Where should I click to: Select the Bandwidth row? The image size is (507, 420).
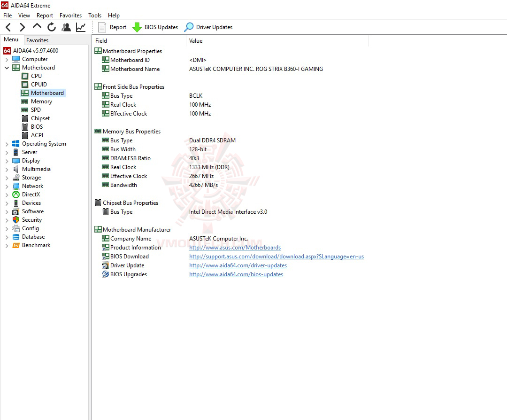pos(231,185)
